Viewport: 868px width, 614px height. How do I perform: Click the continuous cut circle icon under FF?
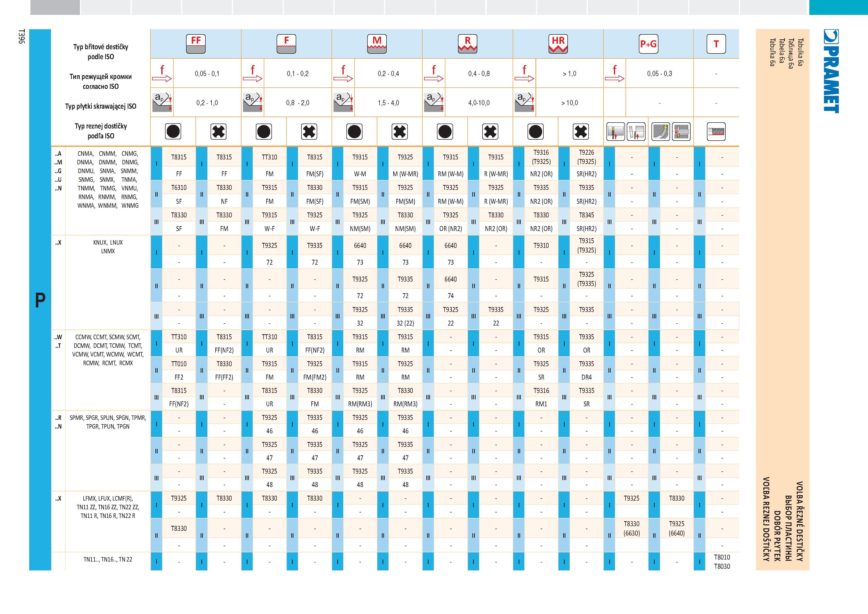(173, 132)
